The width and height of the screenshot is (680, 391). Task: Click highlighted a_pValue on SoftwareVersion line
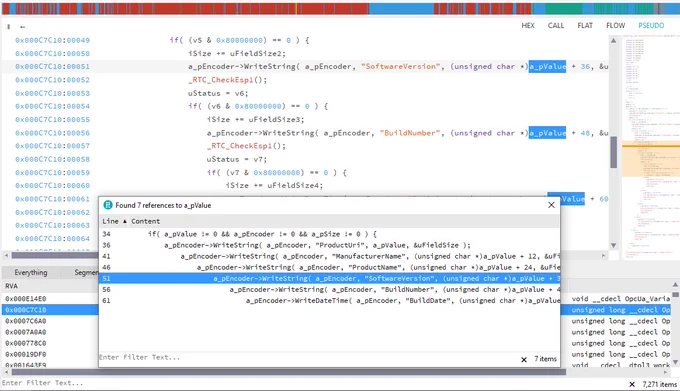(x=547, y=67)
